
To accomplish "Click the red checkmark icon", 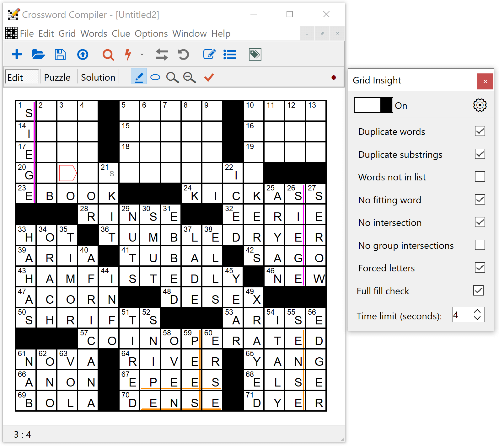I will point(209,77).
